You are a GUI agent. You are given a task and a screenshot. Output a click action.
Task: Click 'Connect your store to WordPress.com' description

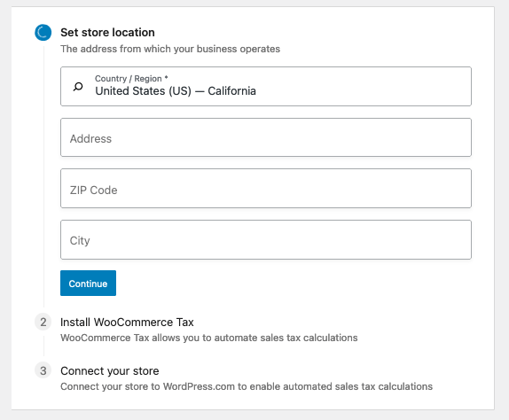coord(247,386)
